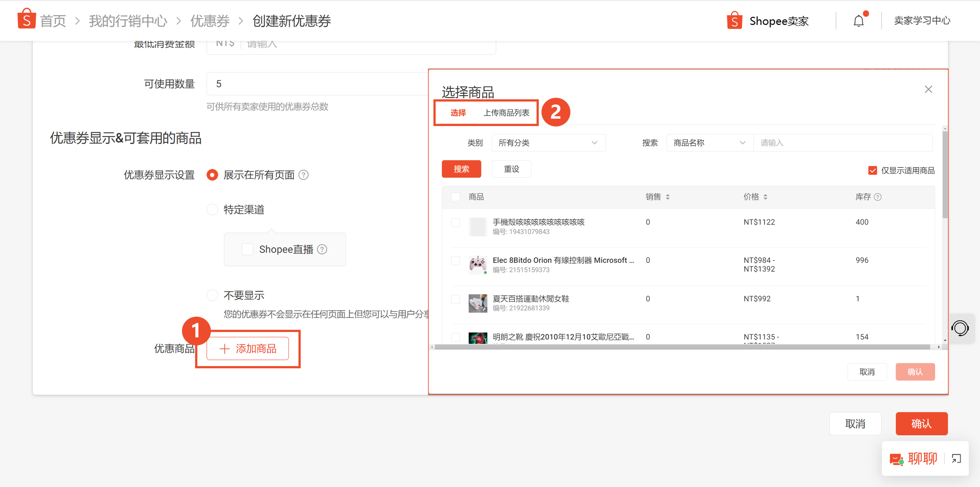Screen dimensions: 980x487
Task: Click 明朗之靴 product name
Action: pyautogui.click(x=563, y=337)
